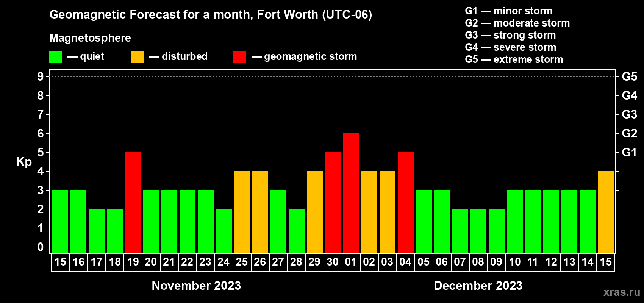644x303 pixels.
Task: Click the 'November 2023' month label
Action: [x=196, y=286]
